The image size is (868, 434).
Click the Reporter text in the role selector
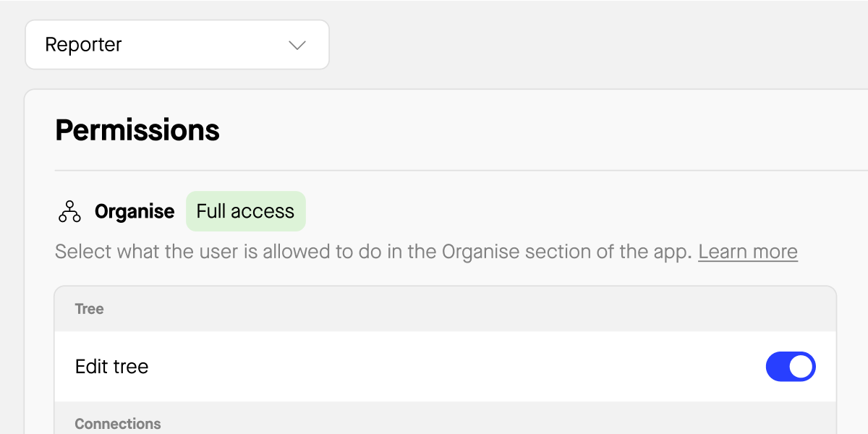[x=83, y=45]
